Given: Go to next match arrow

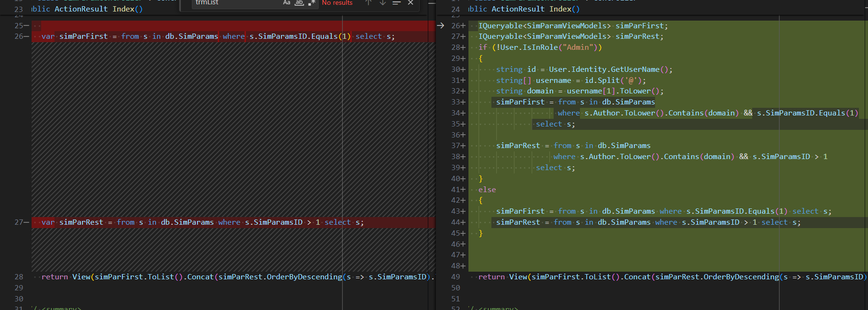Looking at the screenshot, I should pyautogui.click(x=382, y=3).
